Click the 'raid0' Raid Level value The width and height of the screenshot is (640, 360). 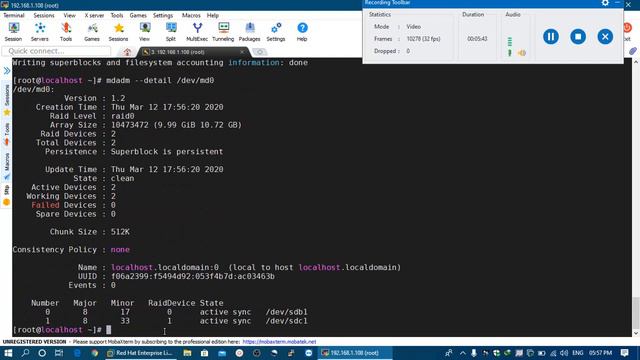122,116
